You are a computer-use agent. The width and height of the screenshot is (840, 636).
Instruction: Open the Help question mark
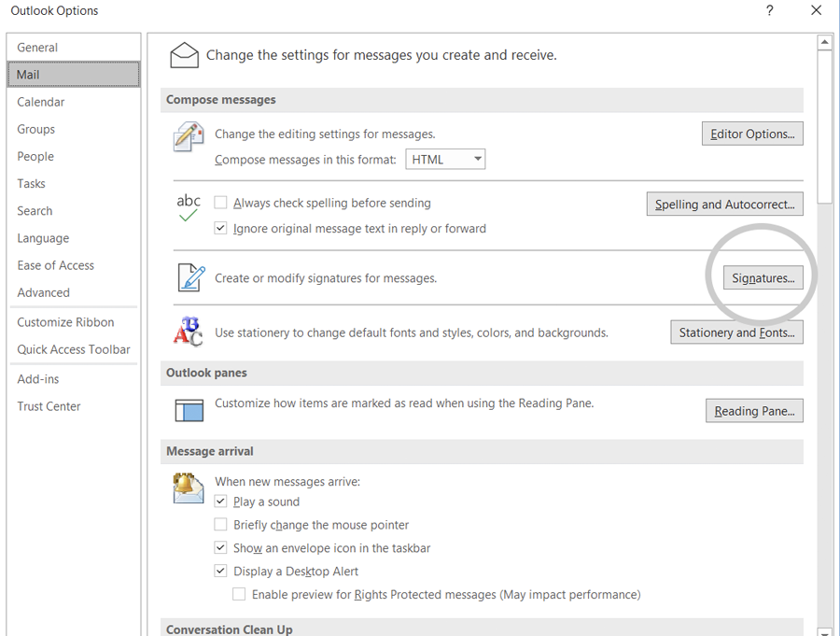tap(770, 10)
